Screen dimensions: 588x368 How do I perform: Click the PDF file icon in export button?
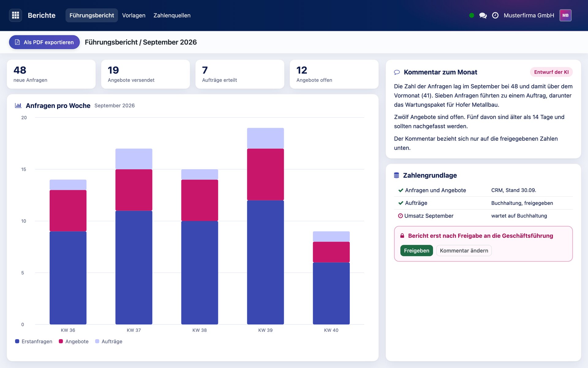(17, 42)
